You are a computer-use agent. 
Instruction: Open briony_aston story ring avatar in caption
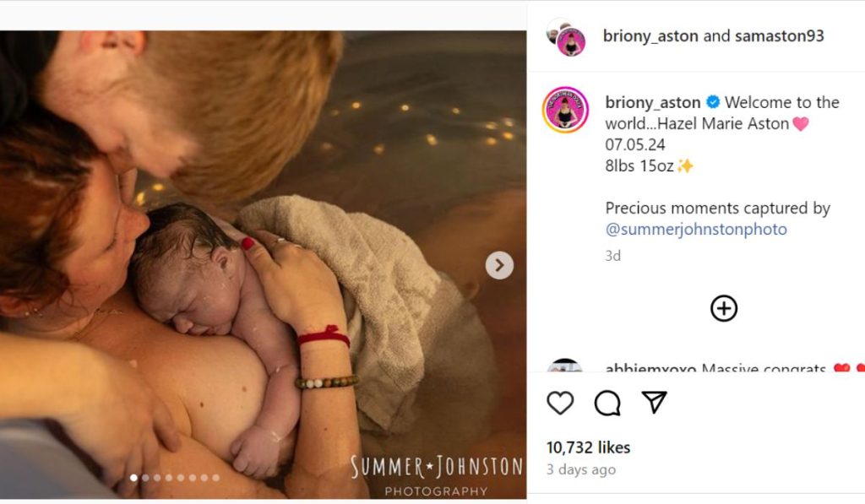pos(565,110)
